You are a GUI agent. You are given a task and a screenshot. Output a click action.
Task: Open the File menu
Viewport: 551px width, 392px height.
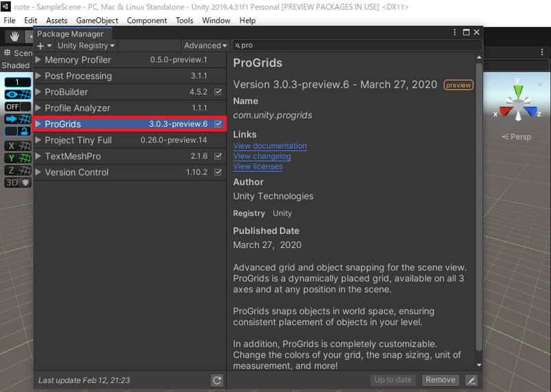click(10, 21)
